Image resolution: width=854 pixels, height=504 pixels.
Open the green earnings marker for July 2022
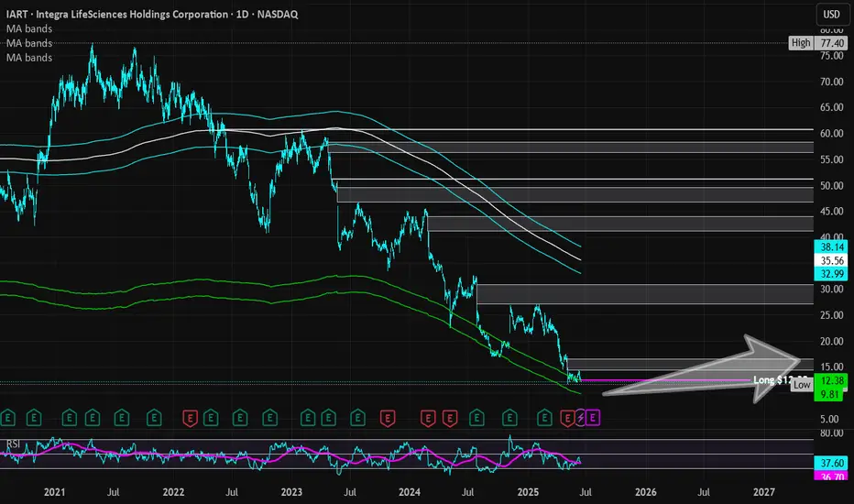(x=240, y=418)
